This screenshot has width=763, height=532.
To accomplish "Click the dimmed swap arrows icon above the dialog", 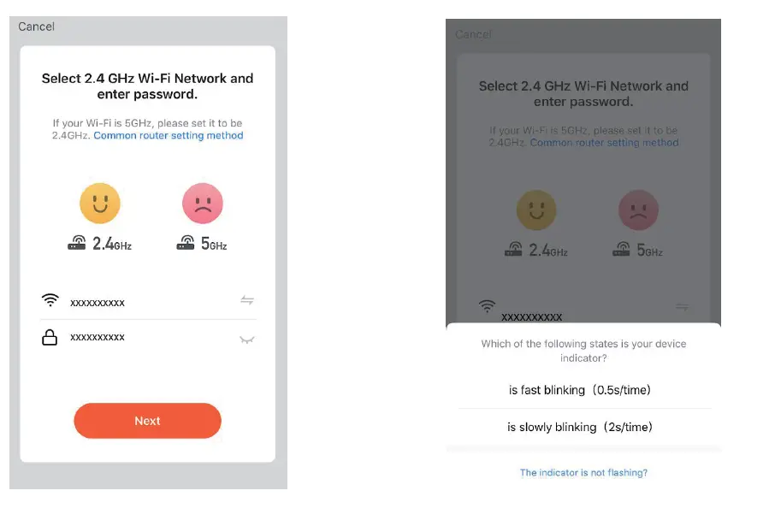I will pyautogui.click(x=683, y=306).
